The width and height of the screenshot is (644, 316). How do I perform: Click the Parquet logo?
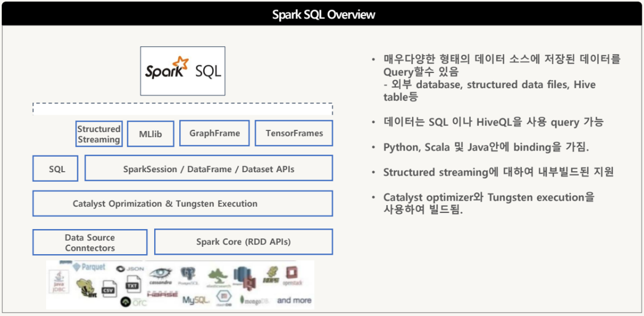(89, 267)
